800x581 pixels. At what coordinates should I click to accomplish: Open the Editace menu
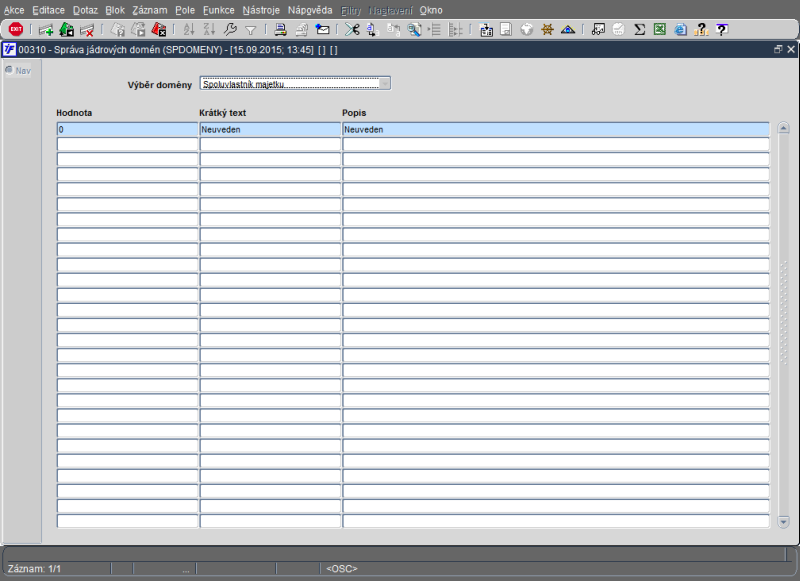pyautogui.click(x=48, y=10)
